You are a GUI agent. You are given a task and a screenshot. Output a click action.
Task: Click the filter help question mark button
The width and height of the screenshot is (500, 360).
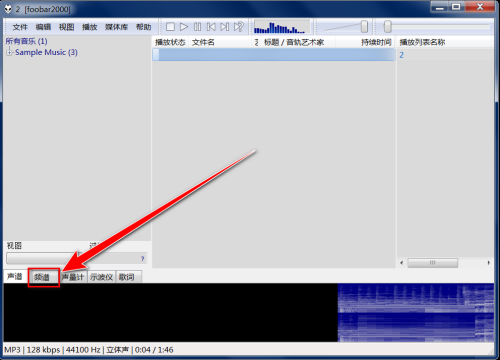142,259
